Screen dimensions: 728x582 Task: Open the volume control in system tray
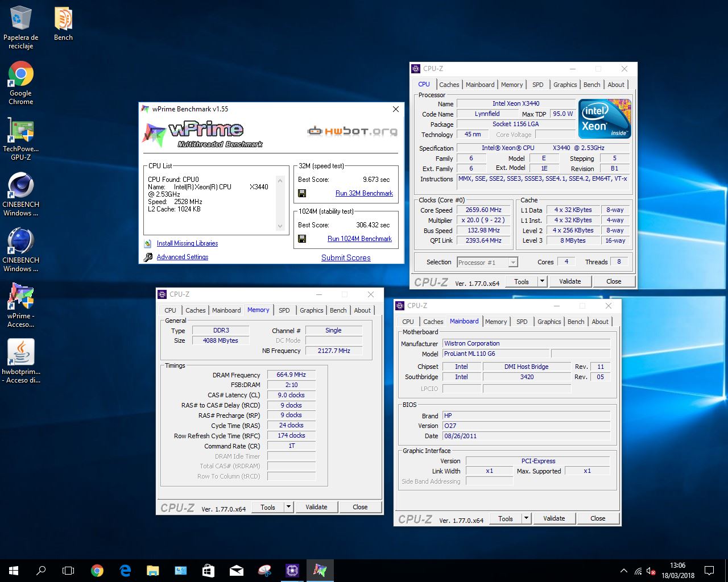651,571
